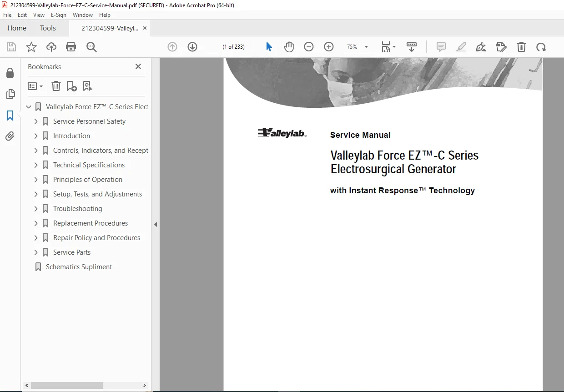
Task: Add document to starred favorites
Action: pos(31,47)
